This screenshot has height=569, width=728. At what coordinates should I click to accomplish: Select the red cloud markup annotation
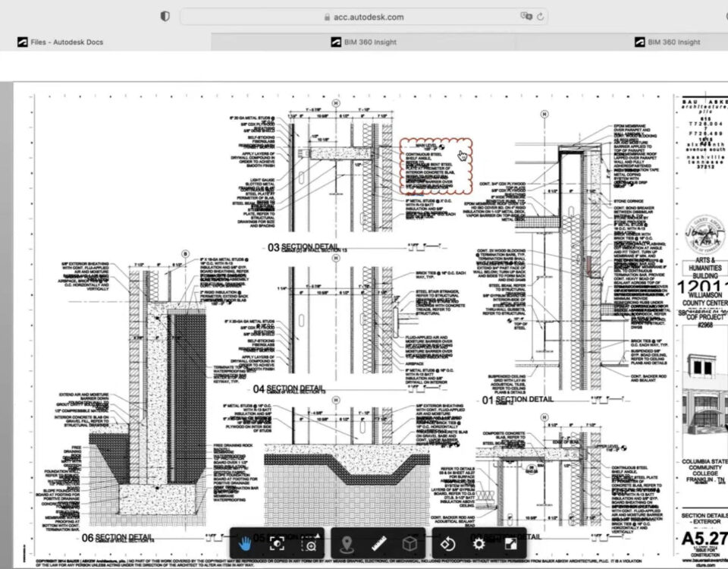[436, 167]
